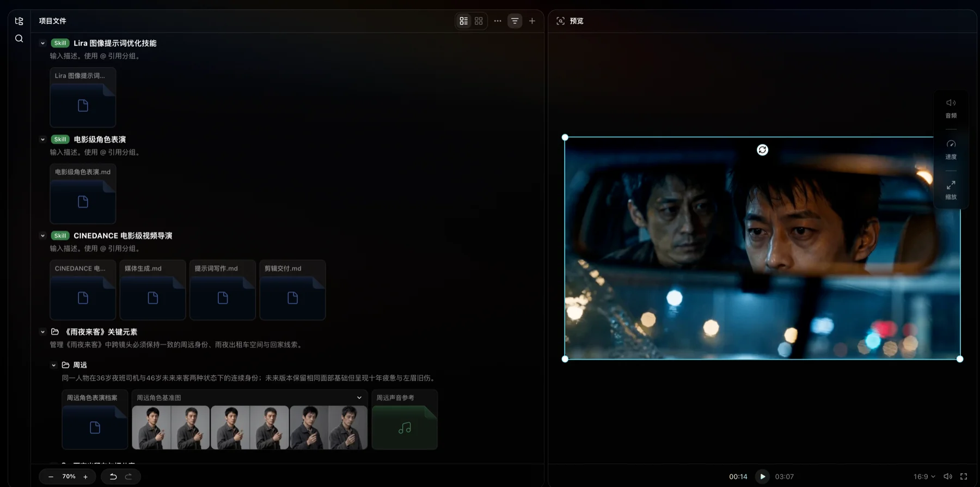Open the search icon in left sidebar
980x487 pixels.
click(x=19, y=39)
